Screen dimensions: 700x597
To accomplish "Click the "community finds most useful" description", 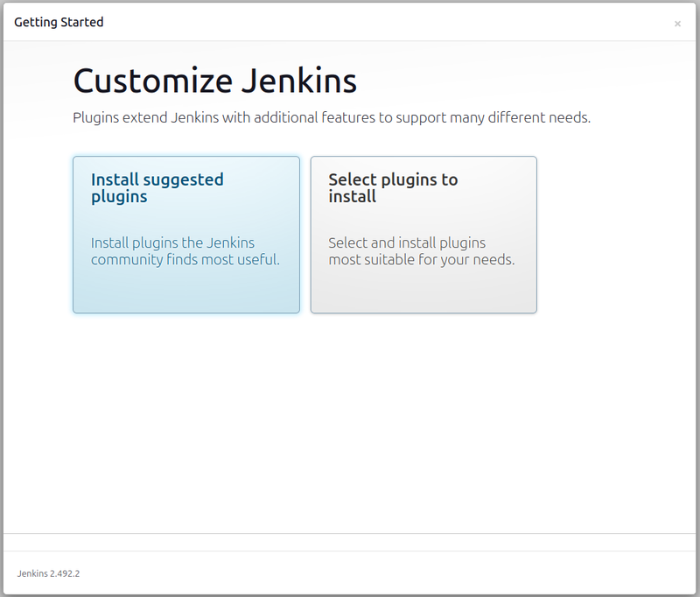I will [x=185, y=260].
